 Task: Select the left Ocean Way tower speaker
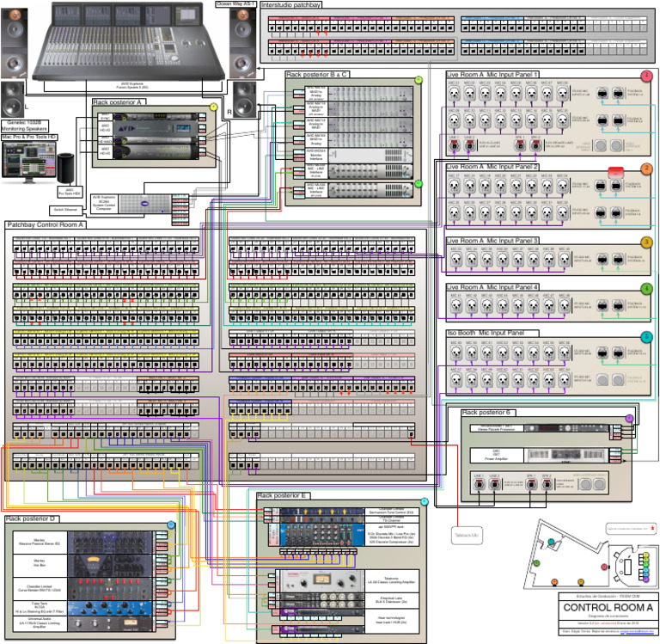15,43
